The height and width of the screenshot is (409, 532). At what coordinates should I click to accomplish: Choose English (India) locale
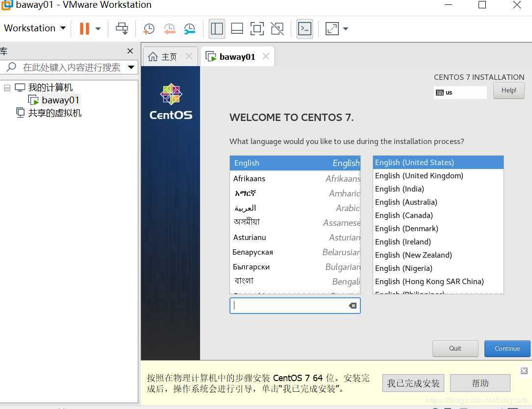[x=438, y=189]
